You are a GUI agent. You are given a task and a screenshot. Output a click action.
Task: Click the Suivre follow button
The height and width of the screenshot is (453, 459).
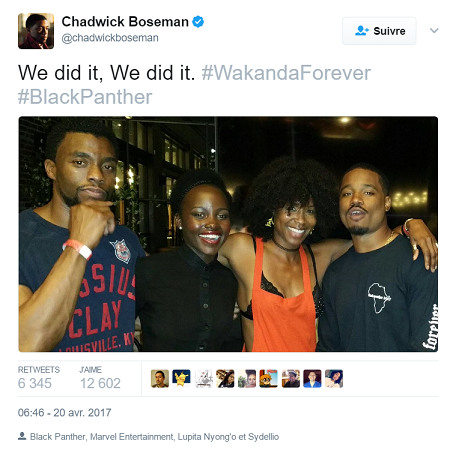tap(379, 31)
